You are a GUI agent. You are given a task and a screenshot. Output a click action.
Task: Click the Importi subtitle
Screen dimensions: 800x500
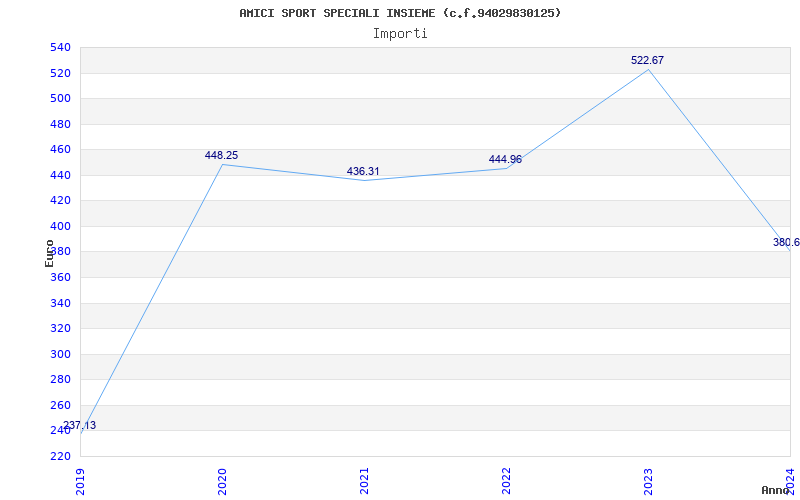click(x=400, y=34)
